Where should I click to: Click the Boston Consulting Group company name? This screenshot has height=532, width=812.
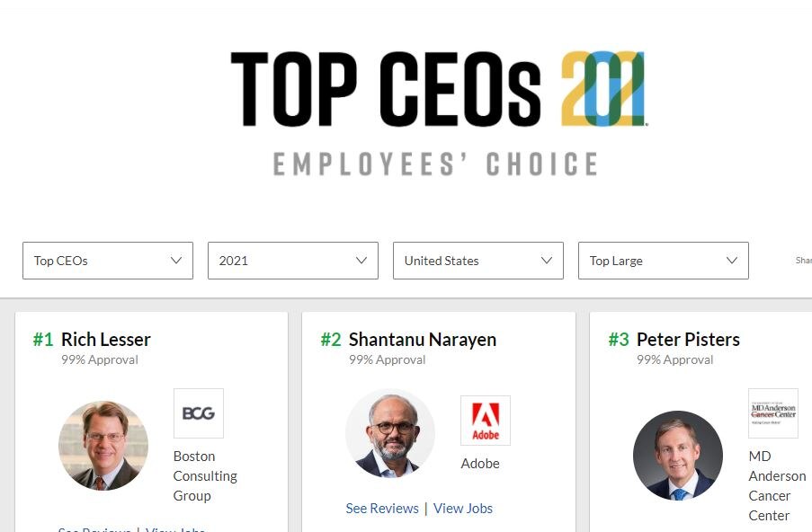point(205,475)
